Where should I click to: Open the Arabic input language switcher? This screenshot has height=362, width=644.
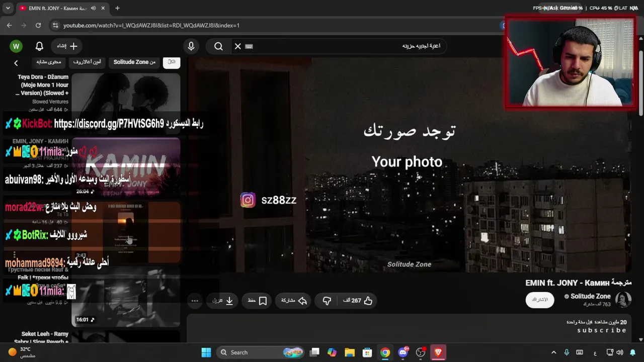point(595,352)
